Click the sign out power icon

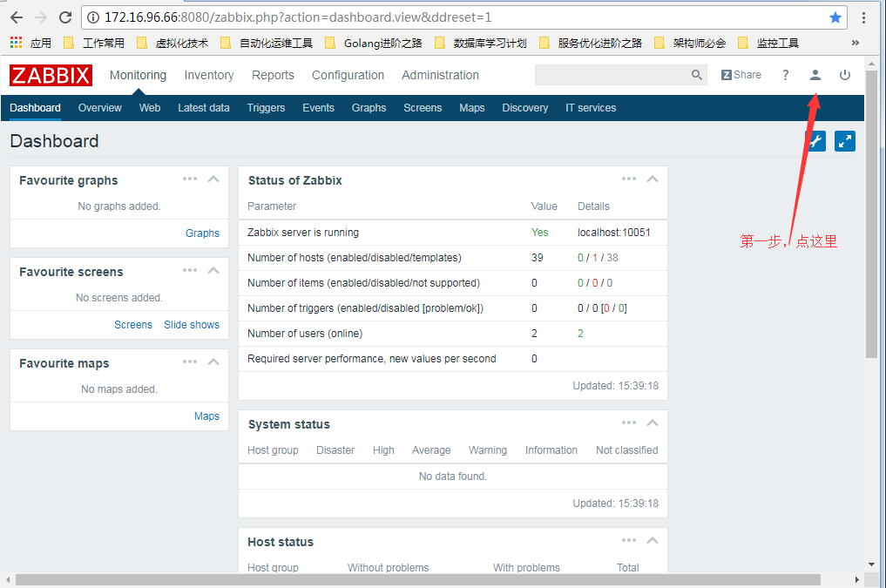845,75
